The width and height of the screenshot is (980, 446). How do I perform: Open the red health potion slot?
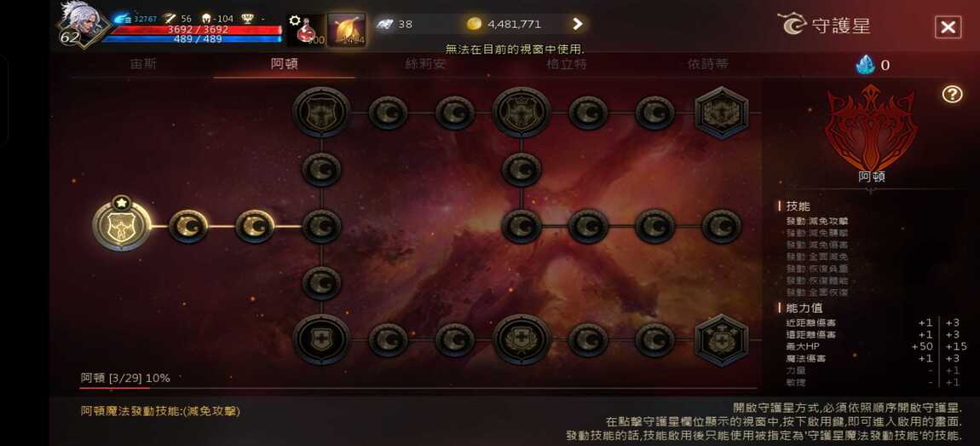click(306, 30)
